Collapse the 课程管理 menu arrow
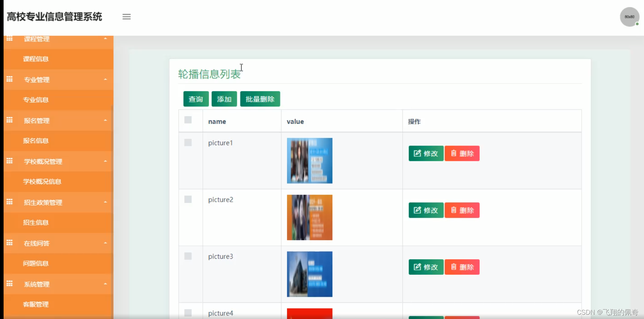The image size is (644, 319). click(x=105, y=38)
